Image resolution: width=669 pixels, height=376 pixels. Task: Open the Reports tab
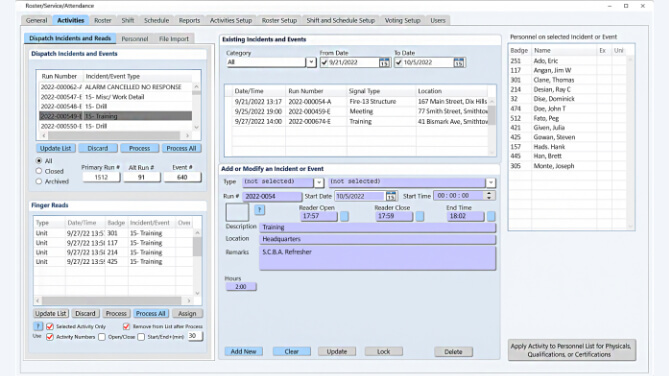[x=189, y=20]
